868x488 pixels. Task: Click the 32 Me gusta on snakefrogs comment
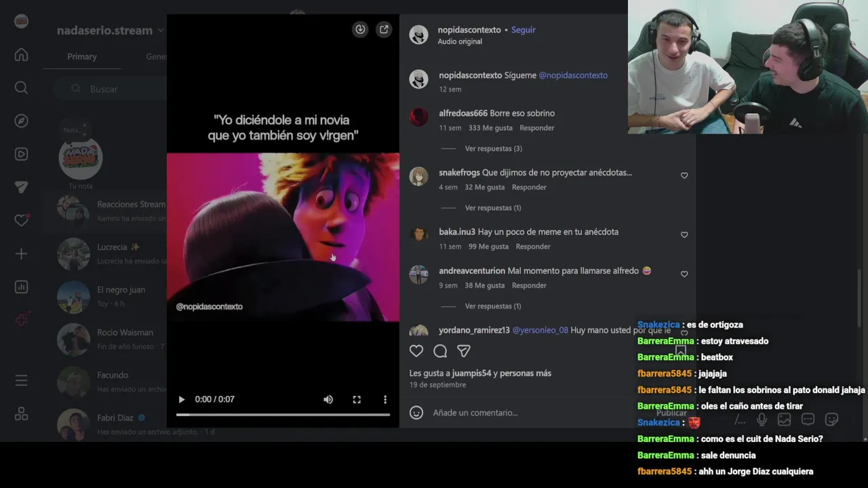click(485, 187)
